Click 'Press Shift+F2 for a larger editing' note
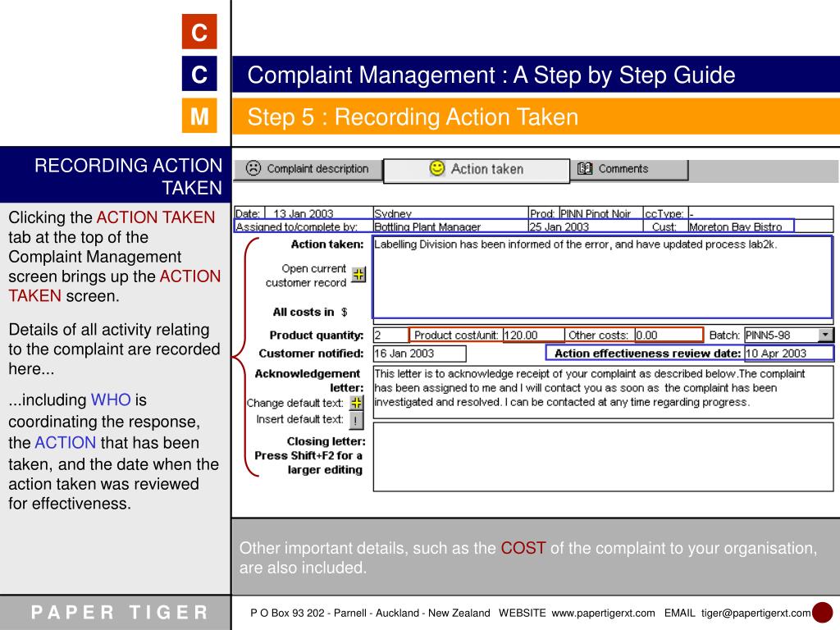Image resolution: width=840 pixels, height=630 pixels. (x=309, y=463)
